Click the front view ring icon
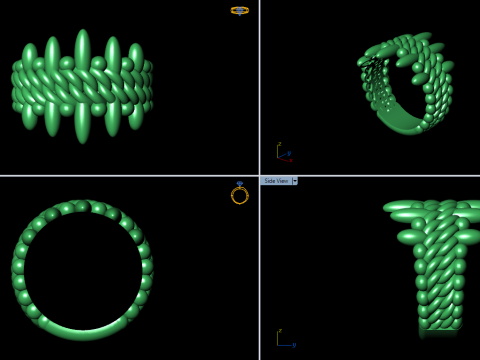The height and width of the screenshot is (360, 480). pos(240,11)
